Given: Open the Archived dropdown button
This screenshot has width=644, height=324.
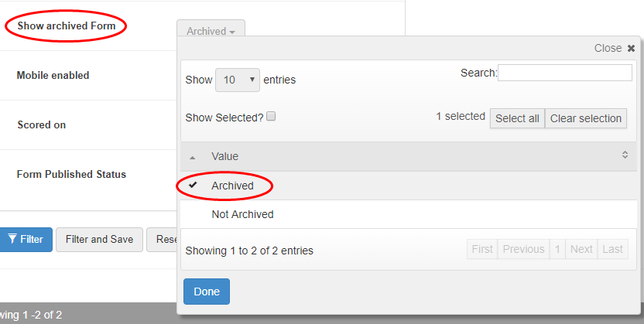Looking at the screenshot, I should click(x=211, y=32).
